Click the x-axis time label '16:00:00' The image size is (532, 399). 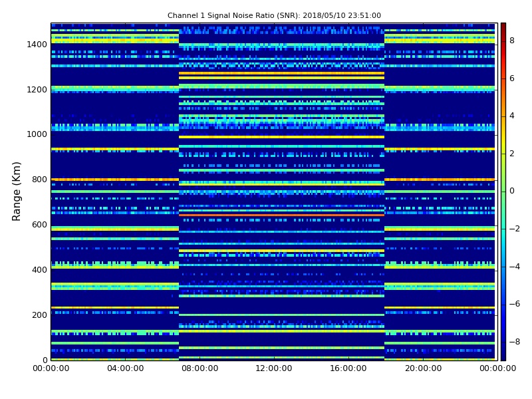tap(348, 368)
